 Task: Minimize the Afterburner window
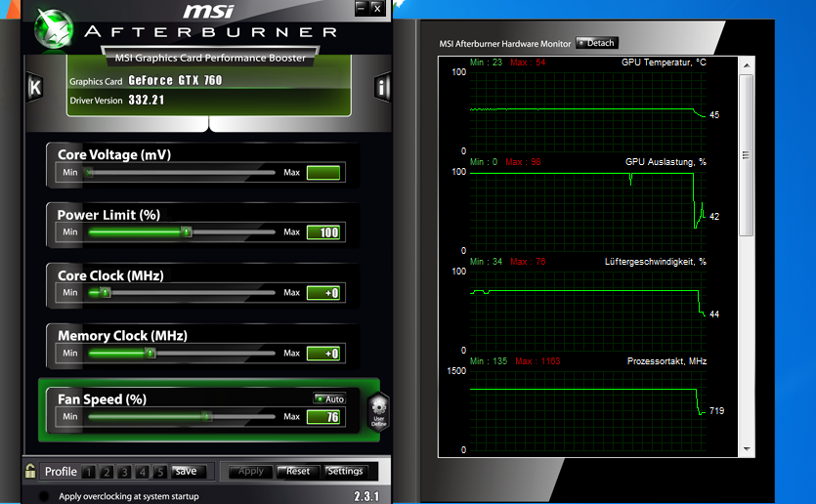coord(361,8)
